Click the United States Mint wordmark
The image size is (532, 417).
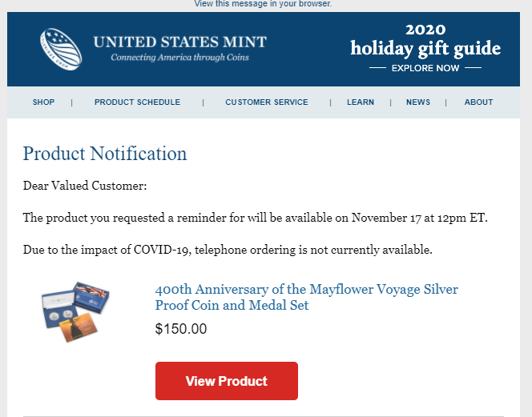point(179,42)
